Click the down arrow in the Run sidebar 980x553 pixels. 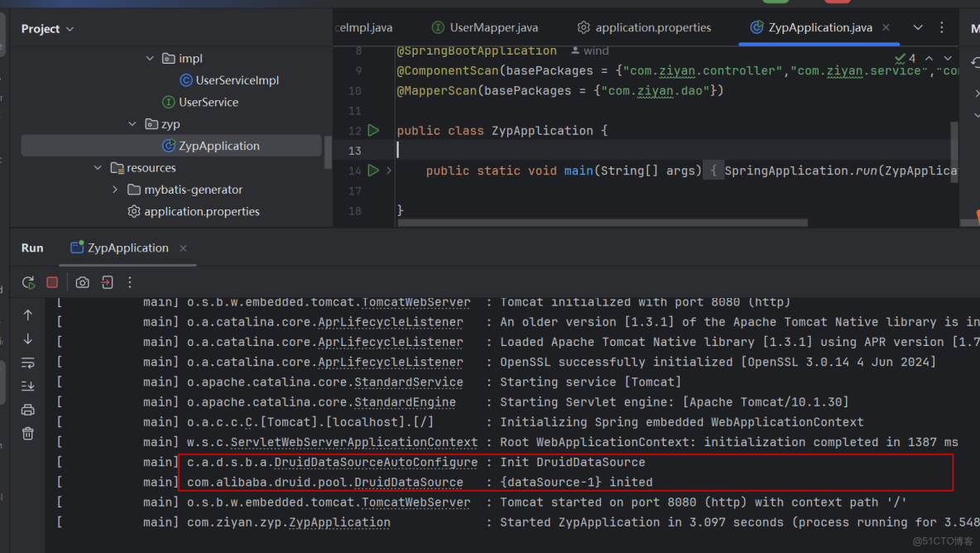pos(27,339)
